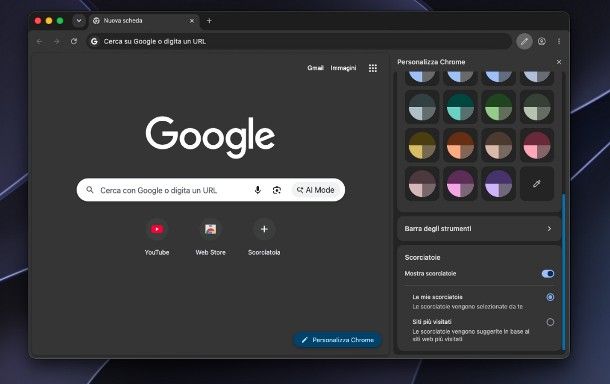The image size is (610, 384).
Task: Click the back navigation arrow
Action: [39, 41]
